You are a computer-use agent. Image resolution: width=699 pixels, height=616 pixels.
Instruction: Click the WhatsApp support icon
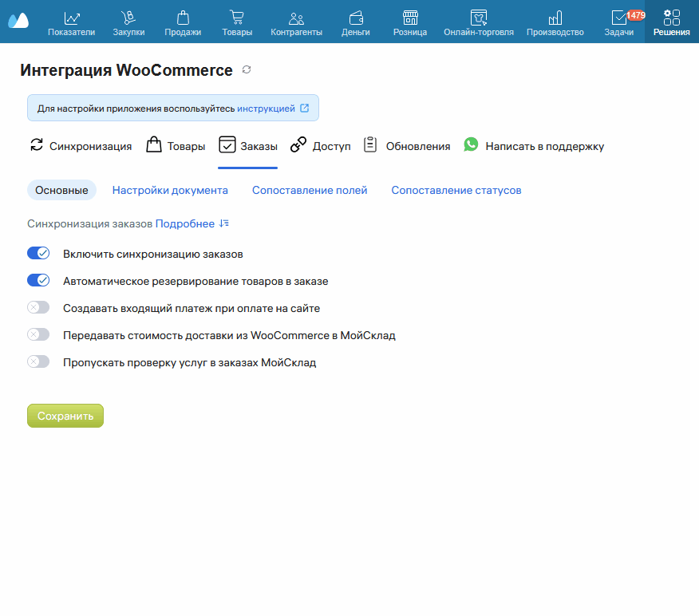pos(471,144)
